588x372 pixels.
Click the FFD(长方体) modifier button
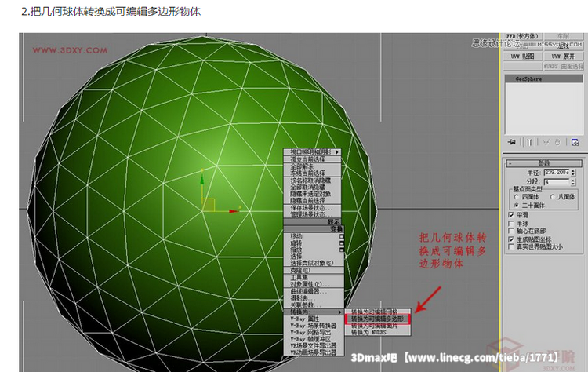(523, 36)
